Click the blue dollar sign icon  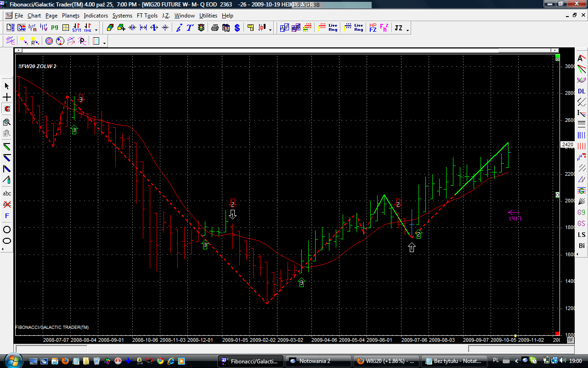237,28
